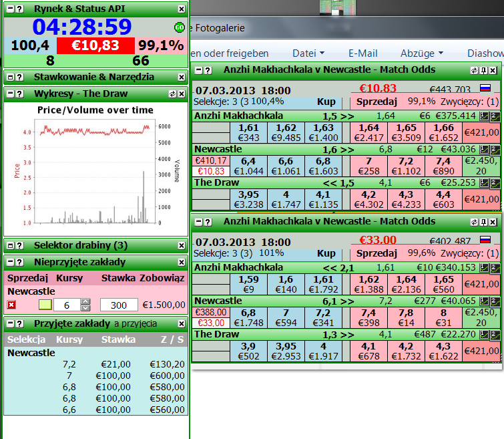Open the Datei dropdown menu
Image resolution: width=504 pixels, height=439 pixels.
(x=308, y=53)
